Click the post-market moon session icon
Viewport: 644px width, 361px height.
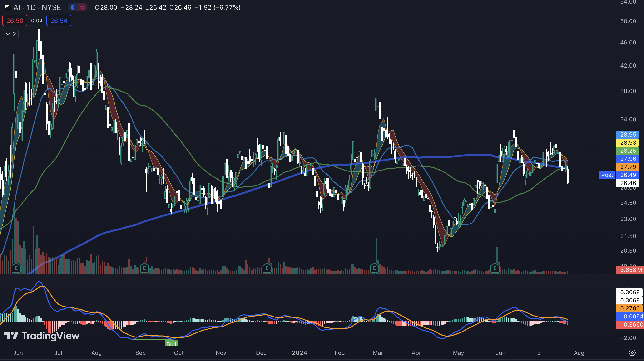pos(73,7)
